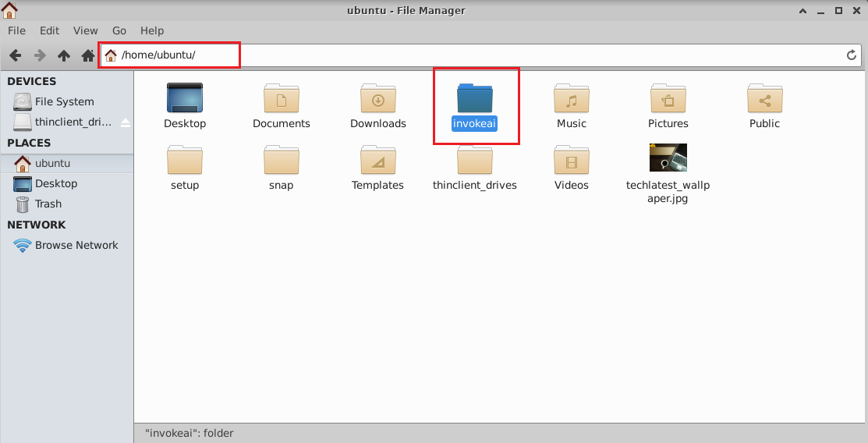This screenshot has width=868, height=443.
Task: Go back with the left arrow button
Action: pos(16,55)
